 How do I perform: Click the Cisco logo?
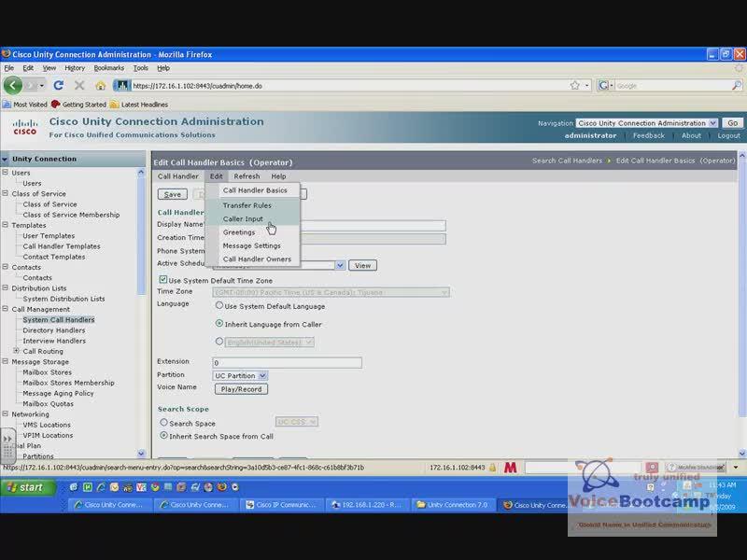pyautogui.click(x=25, y=127)
